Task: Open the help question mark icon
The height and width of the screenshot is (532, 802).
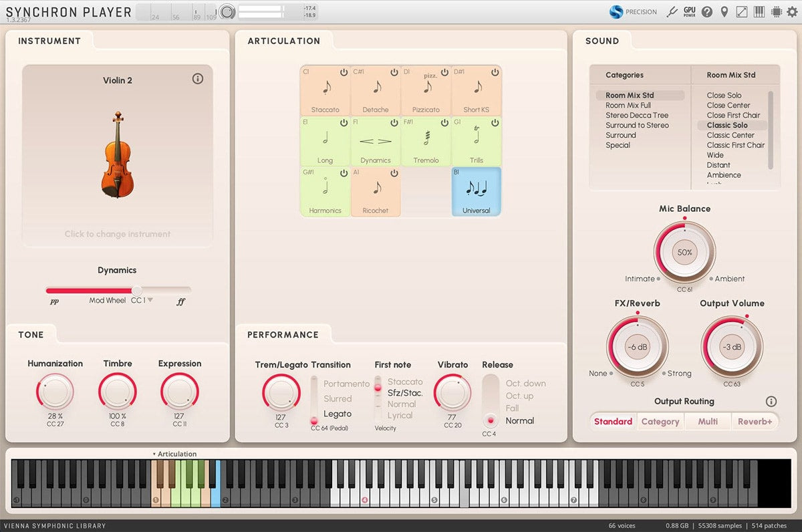Action: click(707, 11)
